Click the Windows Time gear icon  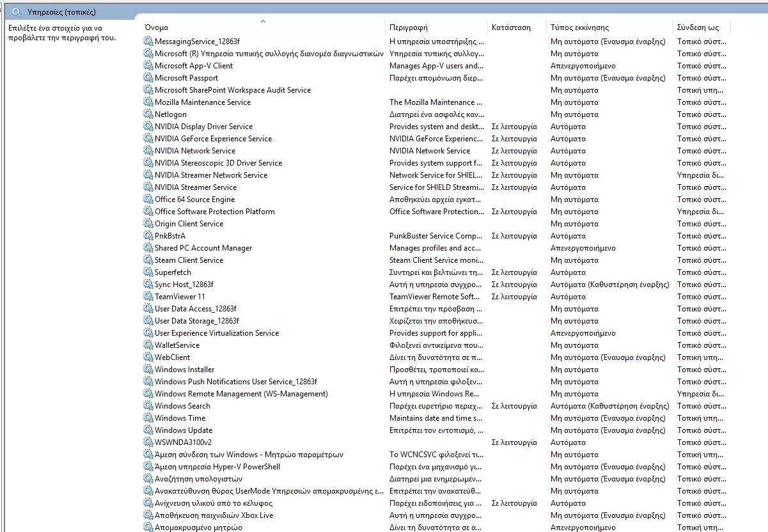148,418
